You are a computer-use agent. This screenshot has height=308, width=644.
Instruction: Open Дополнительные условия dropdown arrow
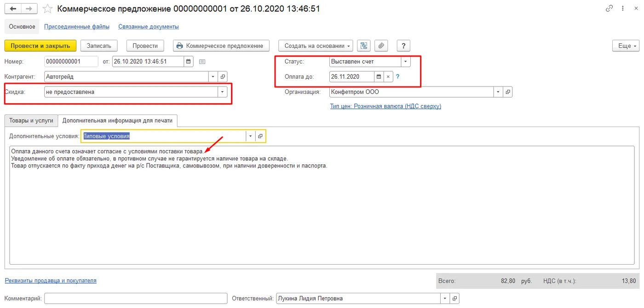251,136
